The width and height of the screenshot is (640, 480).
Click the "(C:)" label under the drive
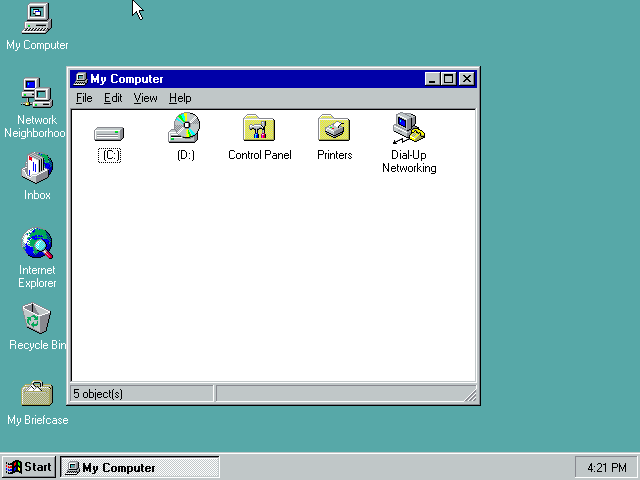(109, 155)
